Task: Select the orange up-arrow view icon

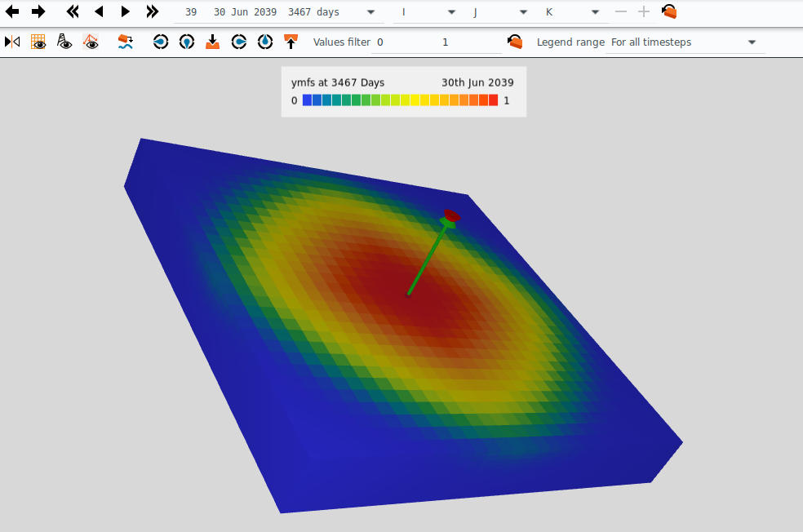Action: pos(291,42)
